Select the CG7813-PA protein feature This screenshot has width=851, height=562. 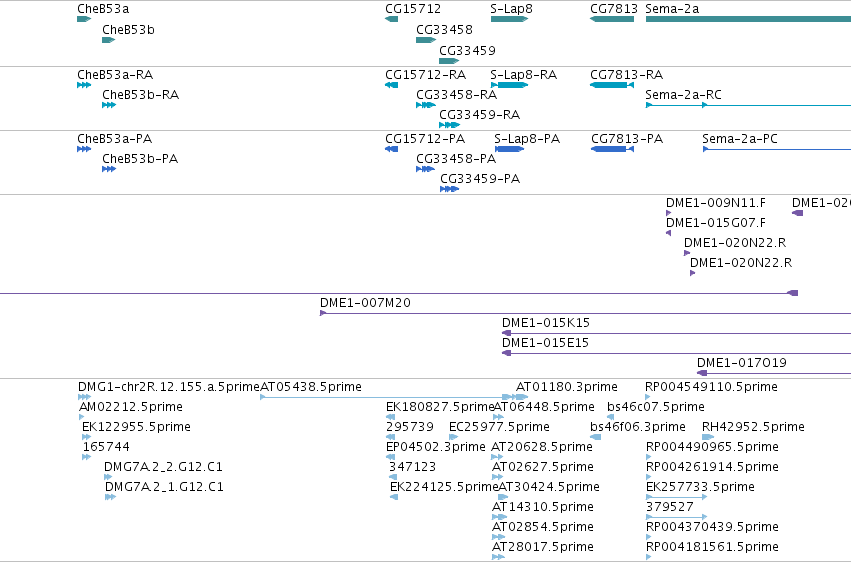pos(612,149)
